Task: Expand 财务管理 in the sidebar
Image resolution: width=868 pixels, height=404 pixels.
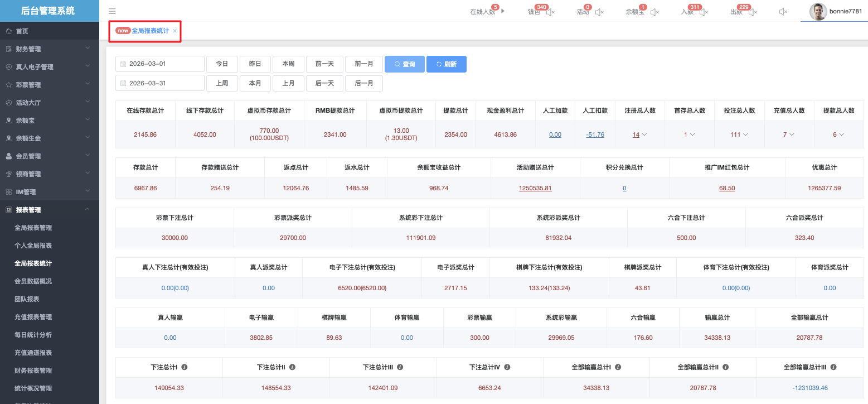Action: pos(50,49)
